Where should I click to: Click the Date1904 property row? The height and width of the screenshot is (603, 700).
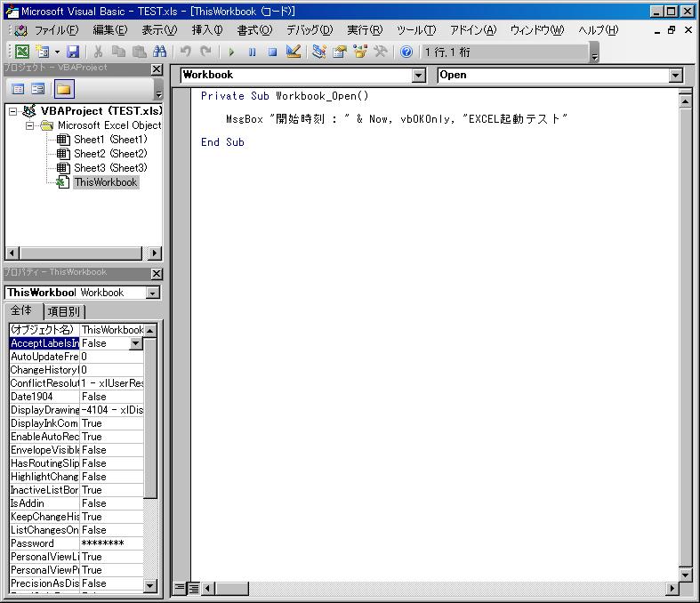coord(76,397)
